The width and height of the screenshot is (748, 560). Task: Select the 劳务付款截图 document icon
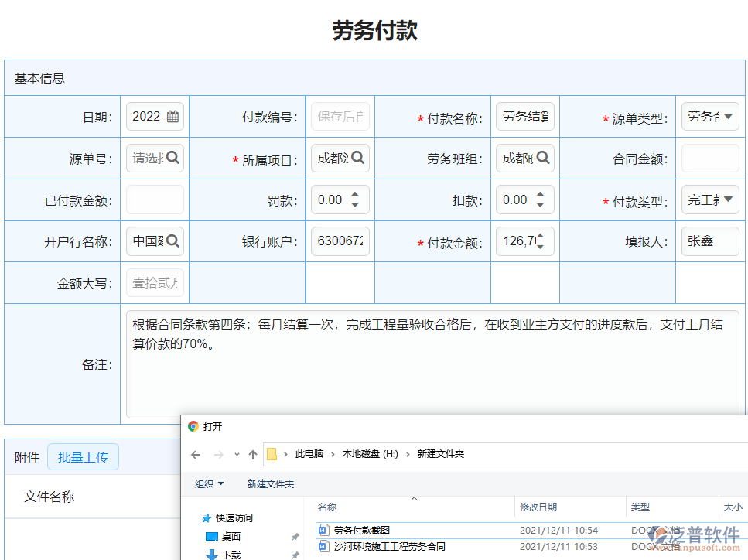[323, 531]
